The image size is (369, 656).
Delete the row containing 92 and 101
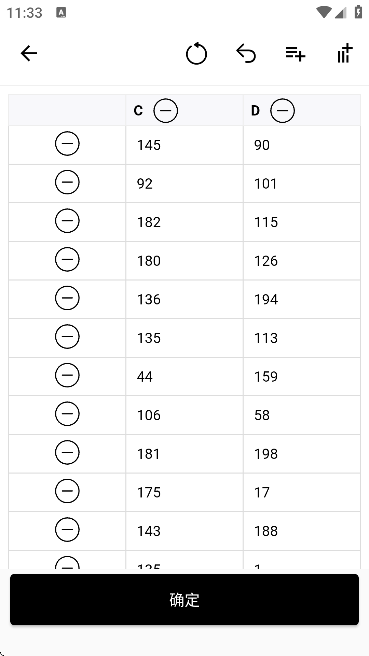(x=67, y=182)
